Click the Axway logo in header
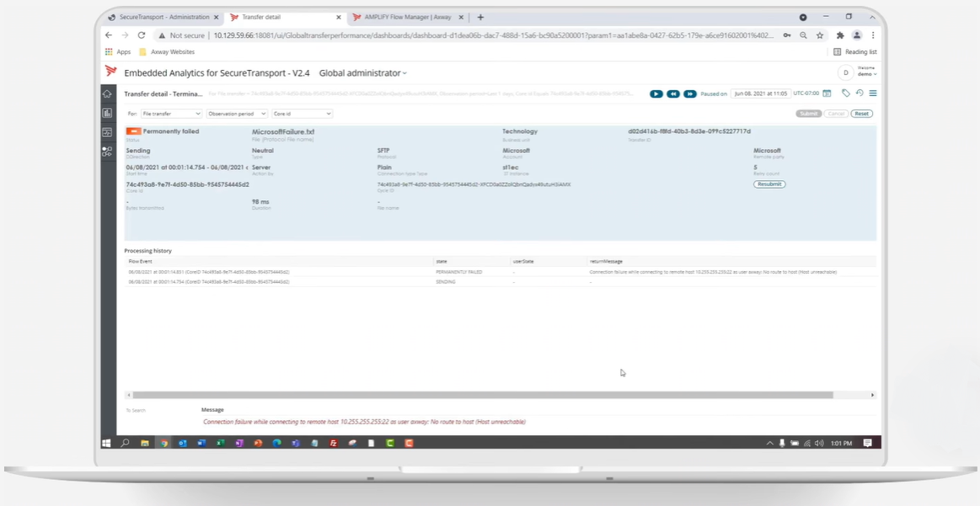 (110, 71)
